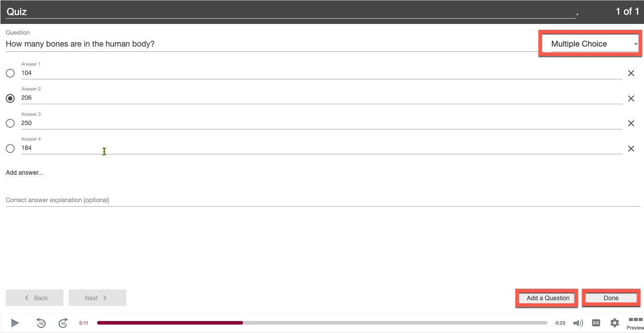Play the video
Image resolution: width=644 pixels, height=333 pixels.
[15, 323]
